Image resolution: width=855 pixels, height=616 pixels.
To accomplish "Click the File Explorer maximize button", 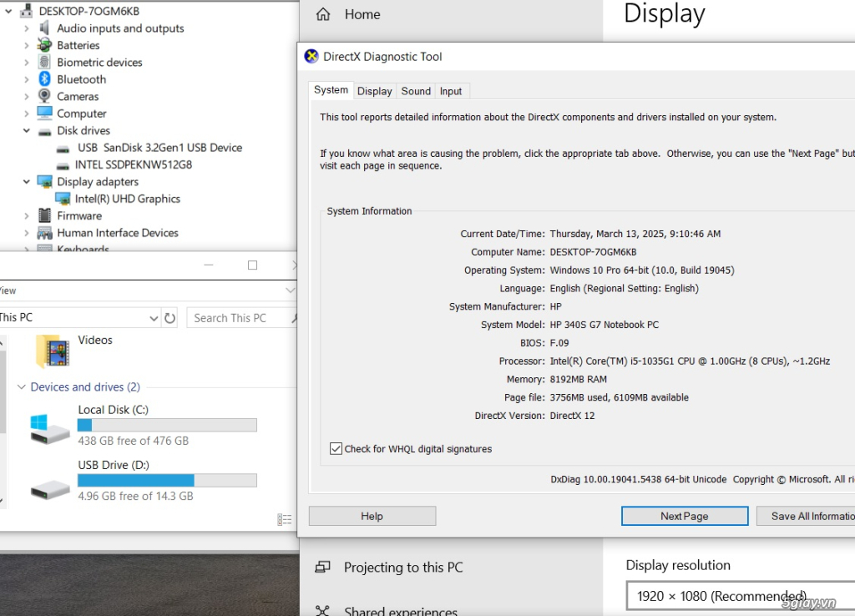I will click(252, 265).
